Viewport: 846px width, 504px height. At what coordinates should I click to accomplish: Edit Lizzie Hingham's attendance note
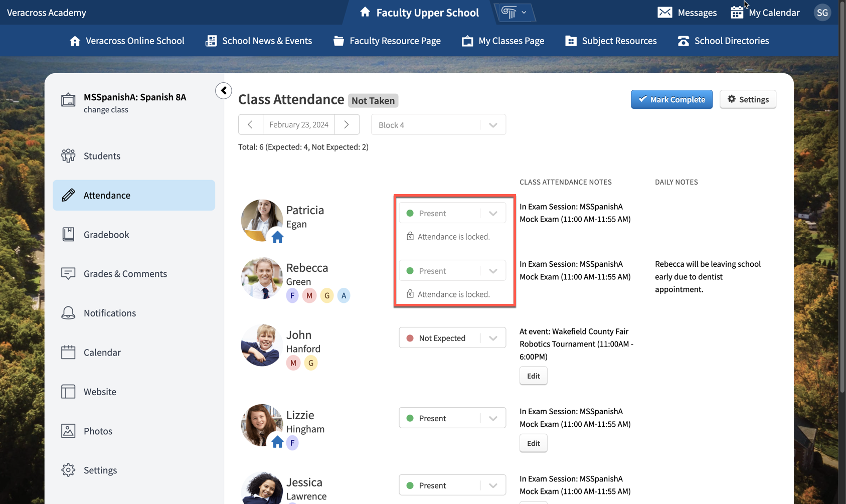(533, 443)
